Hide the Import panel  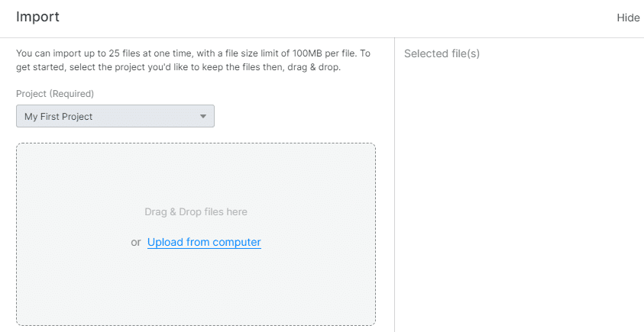pos(627,18)
